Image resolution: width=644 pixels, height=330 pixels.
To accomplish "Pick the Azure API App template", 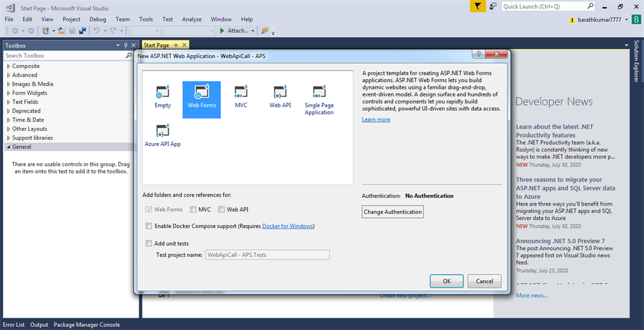I will 163,135.
